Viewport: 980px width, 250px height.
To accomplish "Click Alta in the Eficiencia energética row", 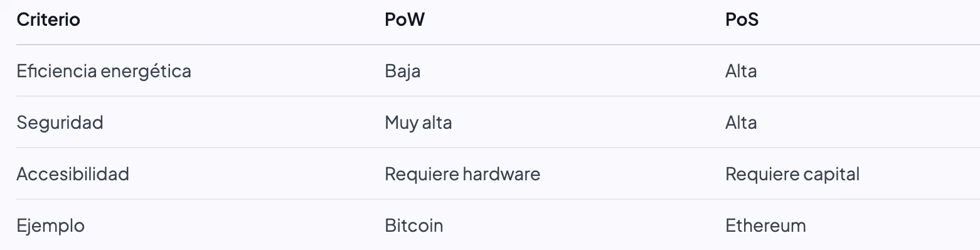I will (741, 71).
